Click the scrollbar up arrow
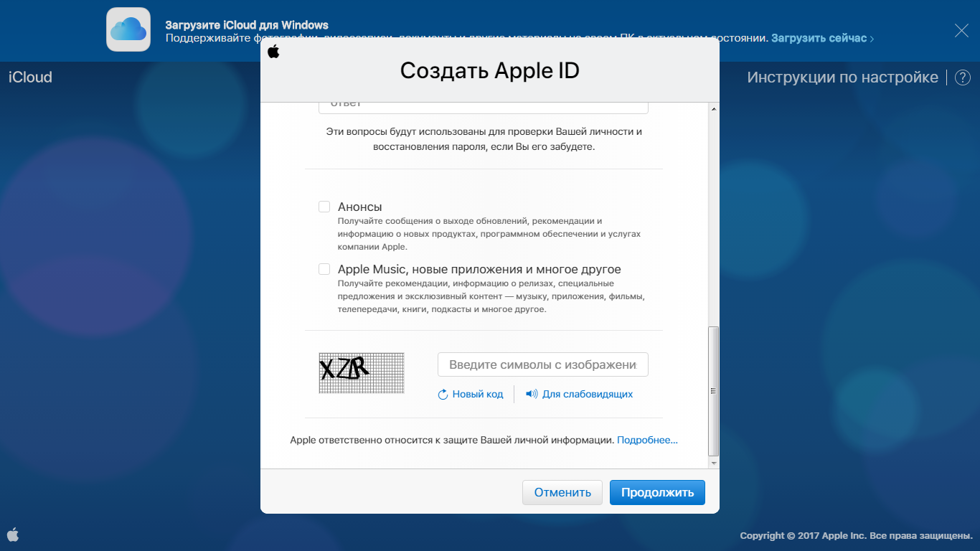This screenshot has height=551, width=980. 713,108
